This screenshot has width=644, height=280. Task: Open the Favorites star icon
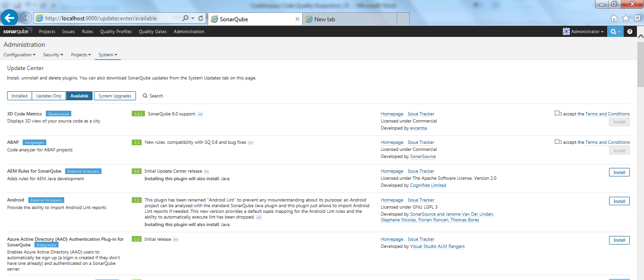tap(626, 18)
